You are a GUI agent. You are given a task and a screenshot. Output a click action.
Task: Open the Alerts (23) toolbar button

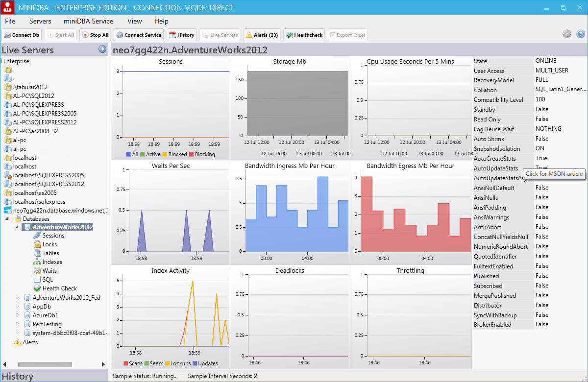262,35
